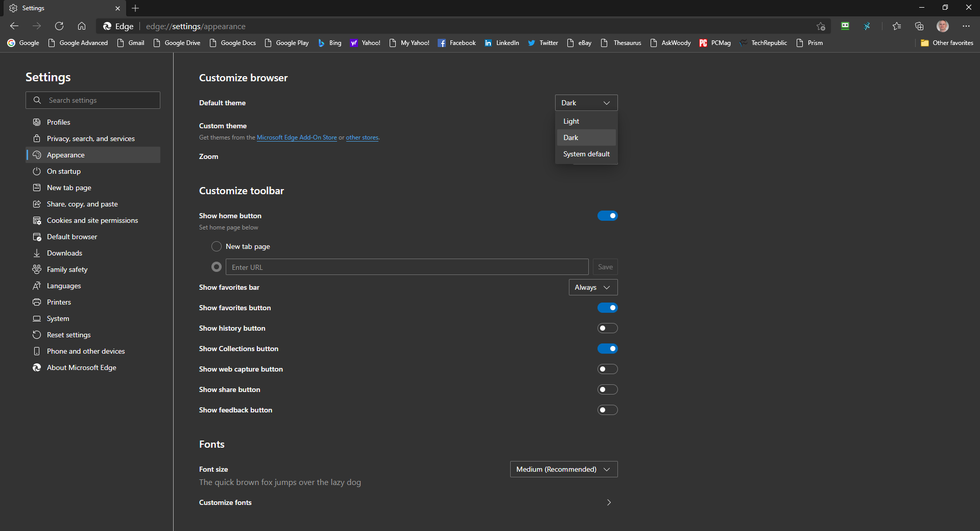Screen dimensions: 980x531
Task: Open New tab page settings section
Action: click(93, 188)
